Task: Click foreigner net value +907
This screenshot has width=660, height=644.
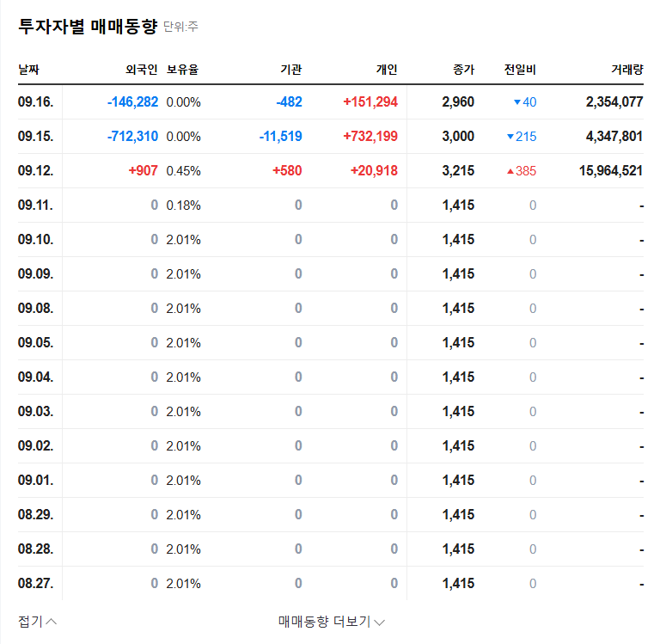Action: click(x=144, y=170)
